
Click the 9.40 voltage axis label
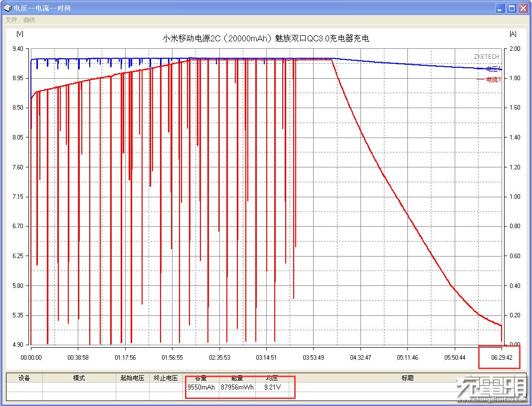pos(18,49)
